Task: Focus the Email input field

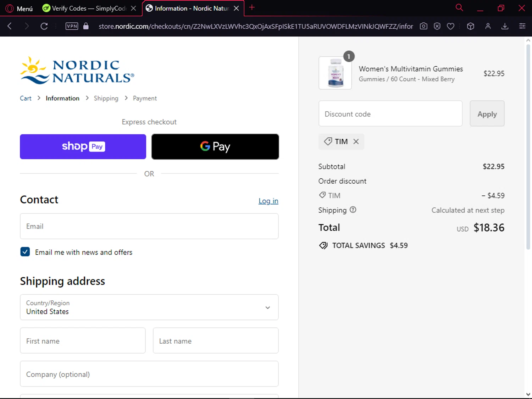Action: [x=149, y=226]
